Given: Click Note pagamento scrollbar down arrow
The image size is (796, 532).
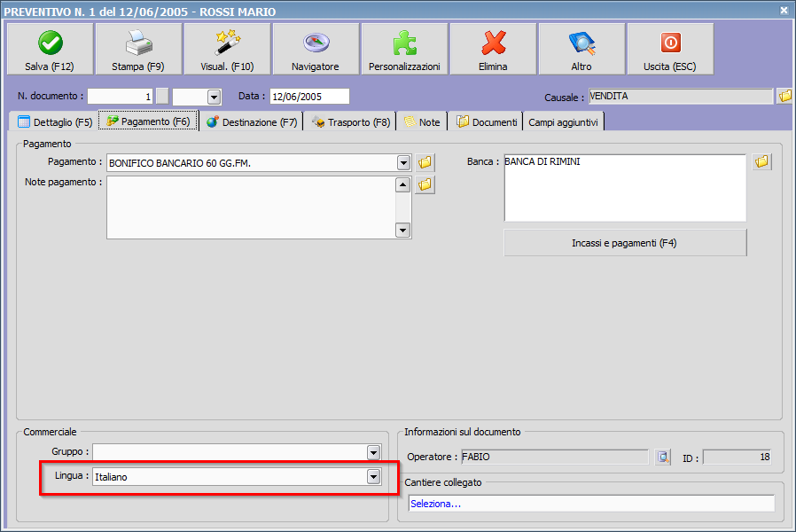Looking at the screenshot, I should point(403,231).
